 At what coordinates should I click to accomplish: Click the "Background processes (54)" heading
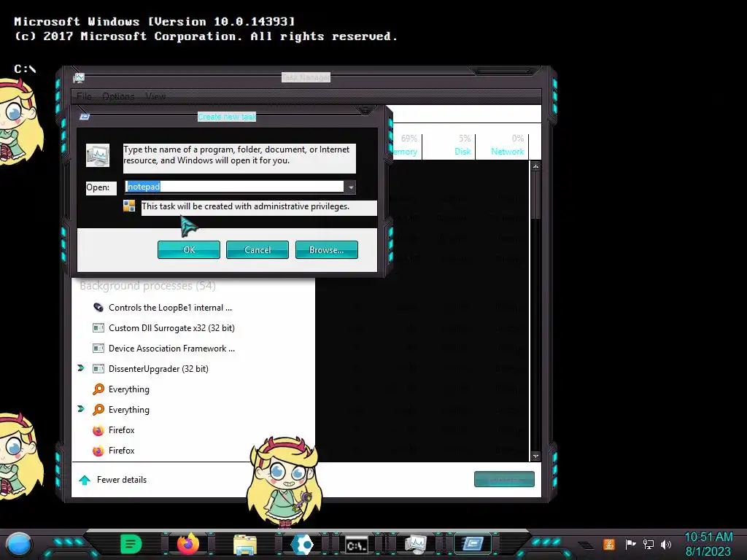point(147,286)
